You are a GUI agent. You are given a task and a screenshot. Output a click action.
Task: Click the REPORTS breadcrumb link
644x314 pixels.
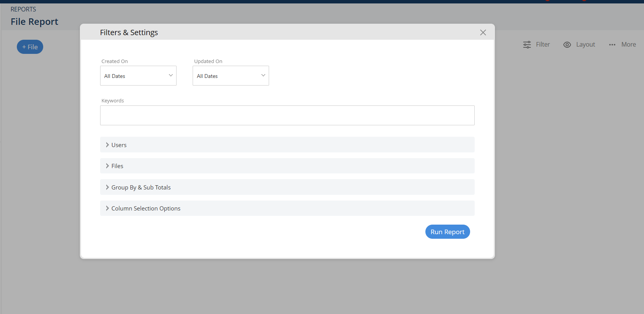point(23,9)
